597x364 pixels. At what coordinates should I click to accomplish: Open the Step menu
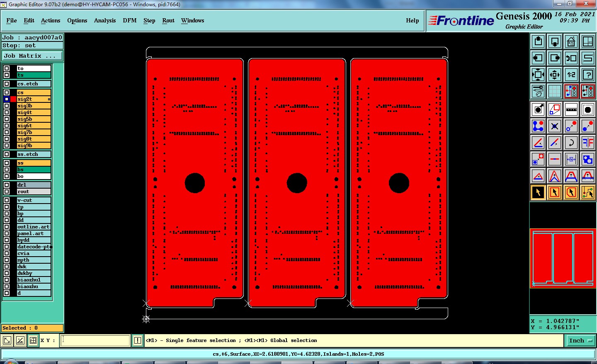click(149, 20)
